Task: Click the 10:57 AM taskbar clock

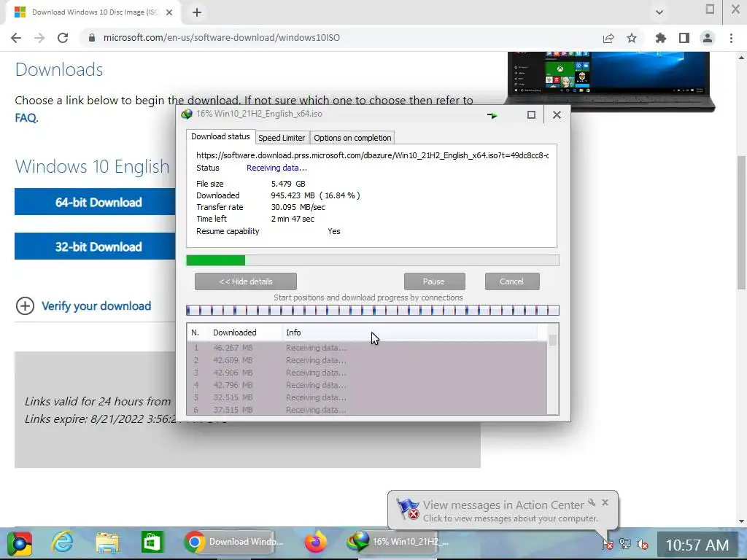Action: click(x=697, y=545)
